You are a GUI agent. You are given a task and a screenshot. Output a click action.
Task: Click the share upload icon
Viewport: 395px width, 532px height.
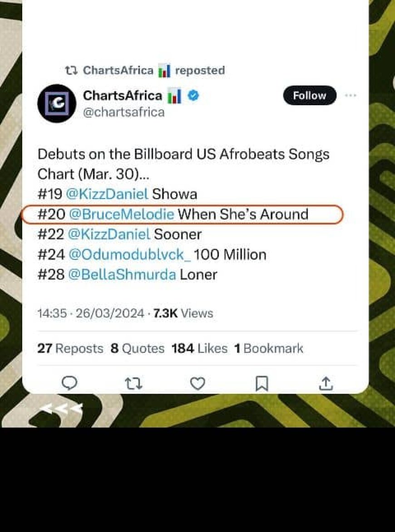326,384
